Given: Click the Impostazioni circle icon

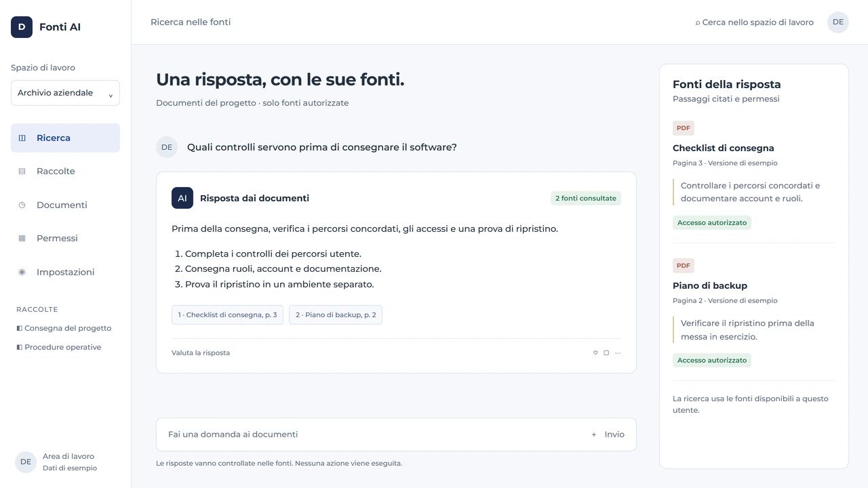Looking at the screenshot, I should (x=22, y=272).
